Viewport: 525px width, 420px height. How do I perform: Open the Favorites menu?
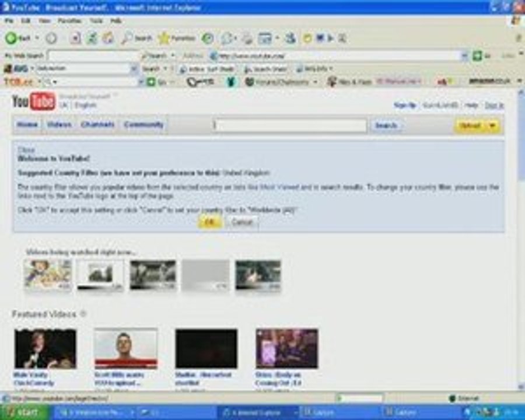69,21
